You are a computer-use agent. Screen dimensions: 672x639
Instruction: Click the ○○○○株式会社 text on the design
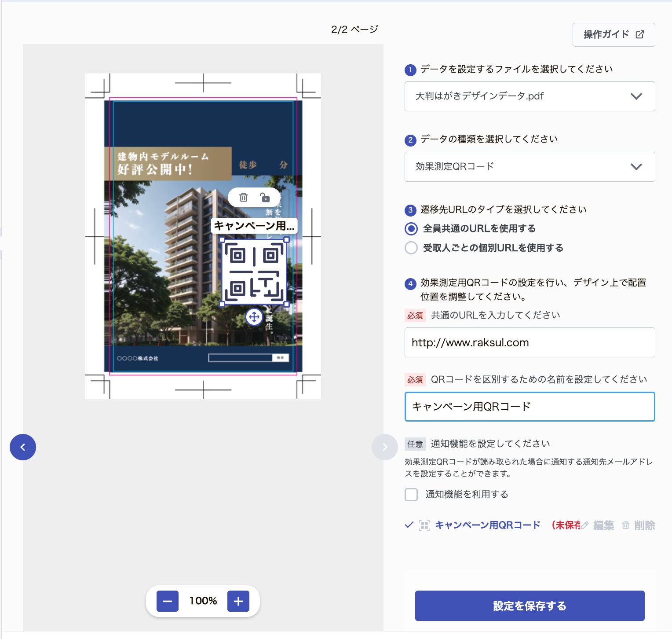point(138,358)
